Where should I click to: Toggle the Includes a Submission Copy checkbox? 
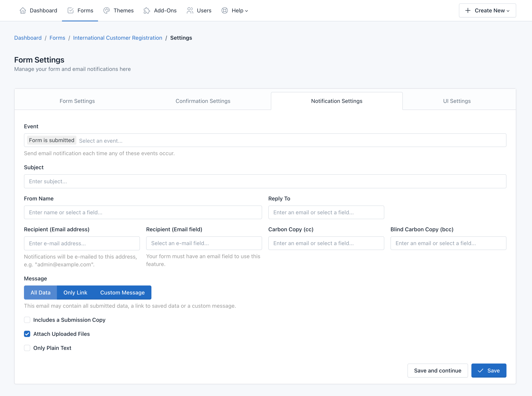coord(27,320)
